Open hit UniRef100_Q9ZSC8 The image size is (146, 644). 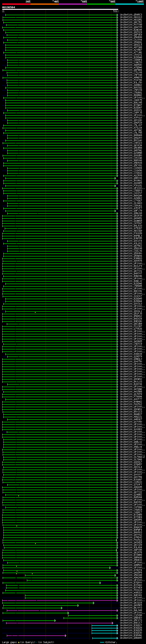[x=131, y=32]
